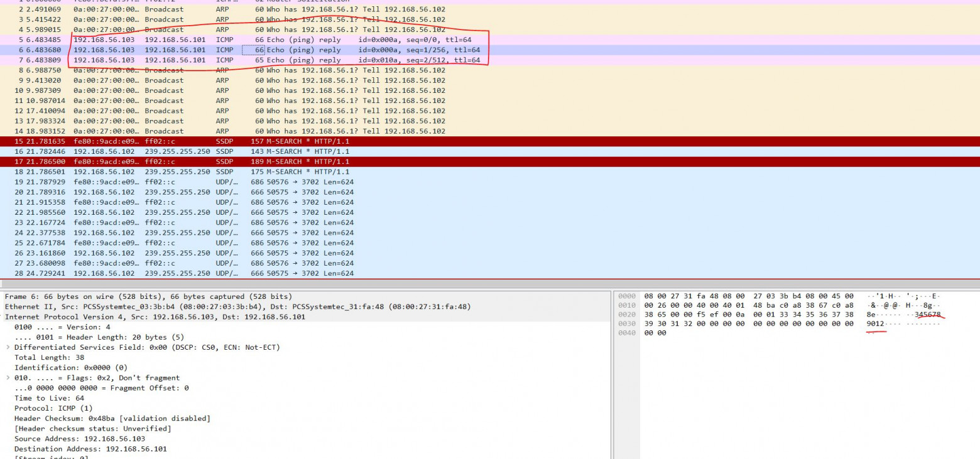This screenshot has width=980, height=459.
Task: Select ARP packet 8 at 6.988750
Action: [490, 70]
